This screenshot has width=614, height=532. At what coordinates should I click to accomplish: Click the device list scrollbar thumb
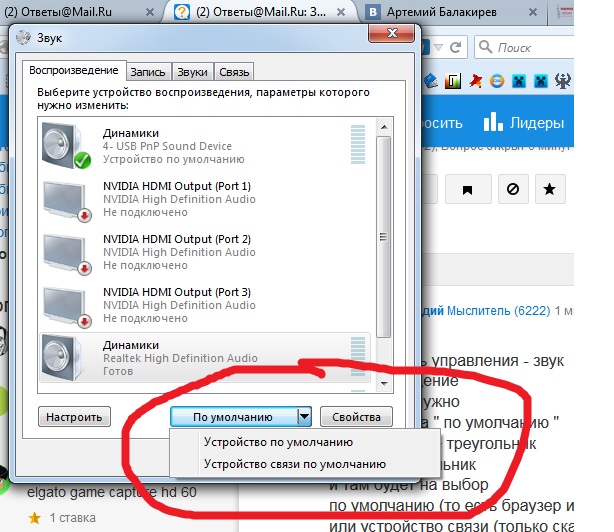point(384,236)
